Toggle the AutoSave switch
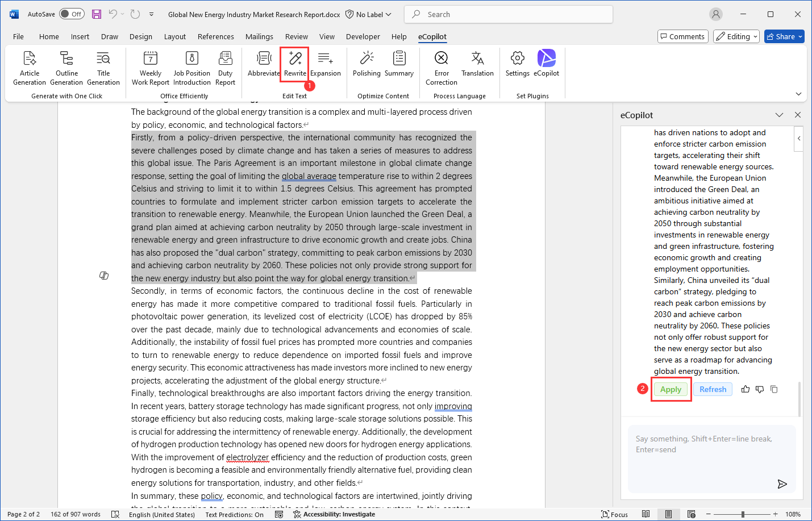Image resolution: width=812 pixels, height=521 pixels. tap(72, 14)
